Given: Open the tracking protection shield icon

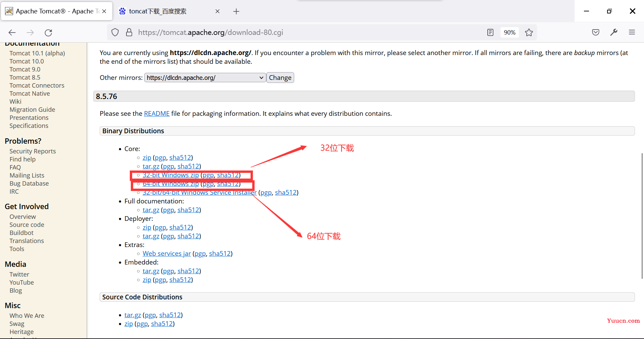Looking at the screenshot, I should [x=115, y=33].
